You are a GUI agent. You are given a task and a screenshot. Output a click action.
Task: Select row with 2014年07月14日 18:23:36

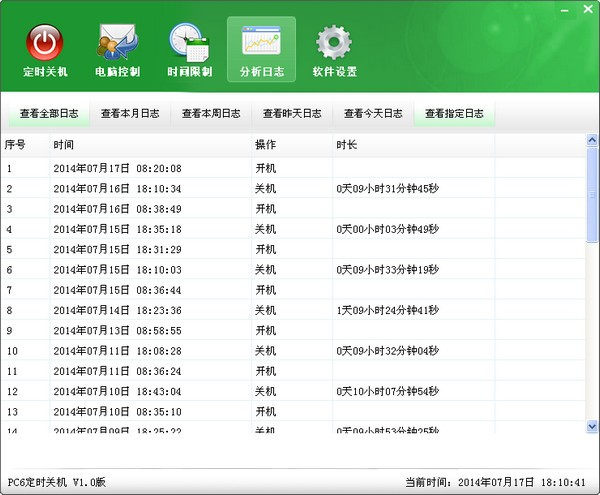pyautogui.click(x=293, y=310)
